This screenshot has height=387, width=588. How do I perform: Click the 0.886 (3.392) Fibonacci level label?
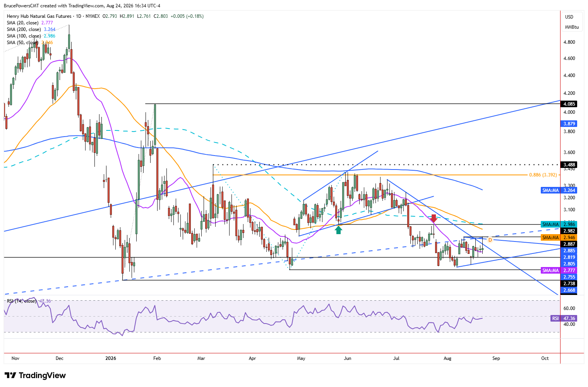pos(543,175)
